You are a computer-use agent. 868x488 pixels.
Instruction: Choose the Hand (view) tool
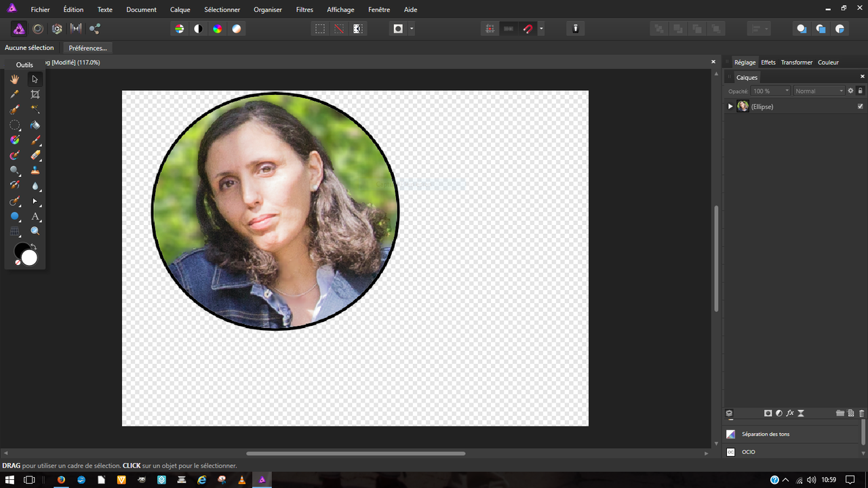point(14,79)
